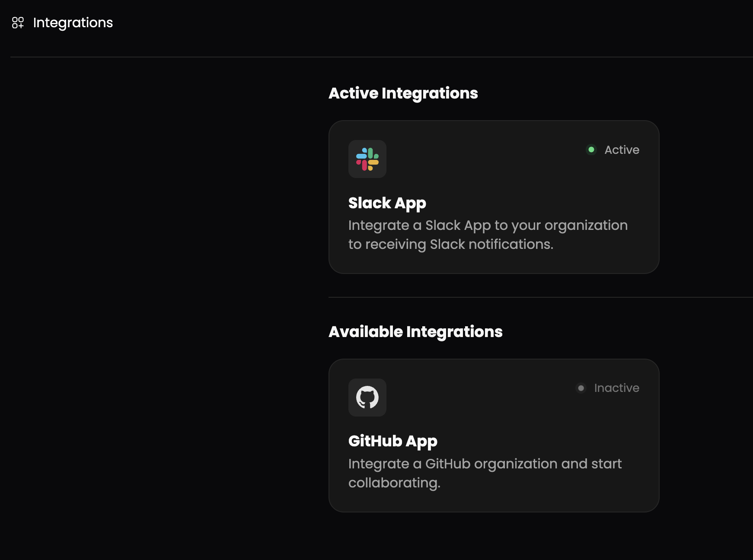753x560 pixels.
Task: Click the green Active status dot
Action: pyautogui.click(x=591, y=150)
